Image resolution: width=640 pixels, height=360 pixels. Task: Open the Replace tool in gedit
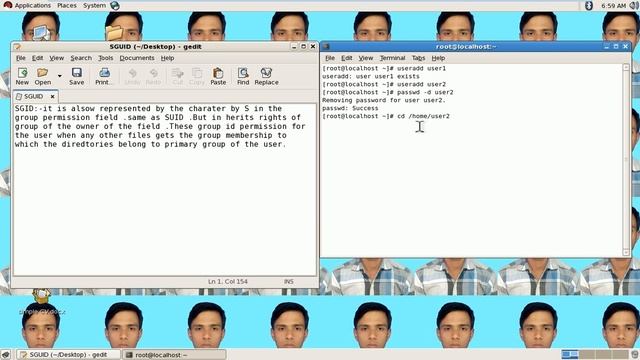tap(266, 76)
